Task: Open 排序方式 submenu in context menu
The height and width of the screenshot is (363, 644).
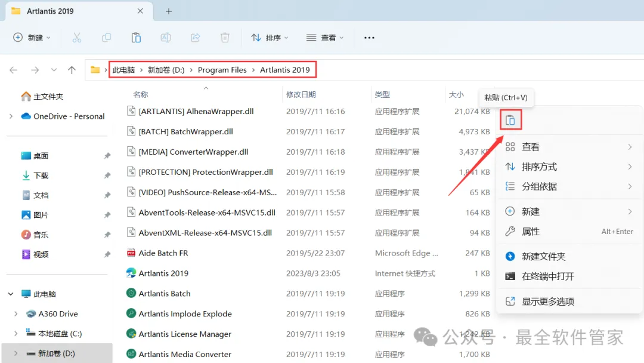Action: tap(569, 167)
